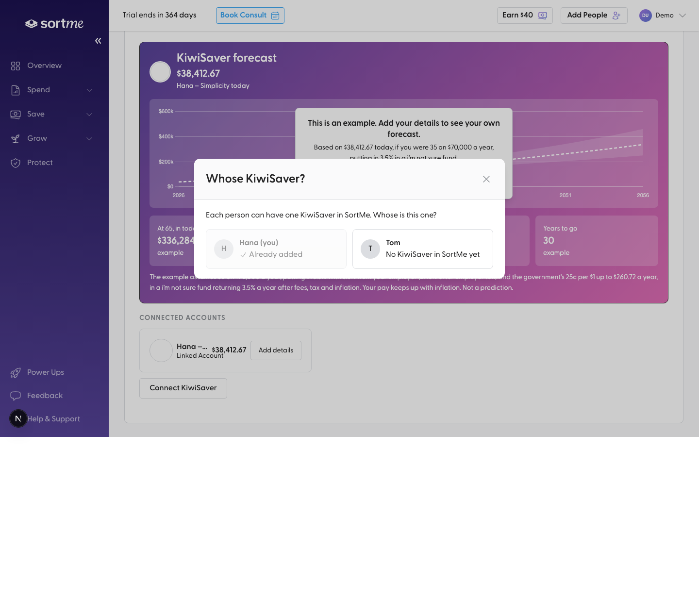
Task: Select the Hana (you) already added option
Action: [x=276, y=249]
